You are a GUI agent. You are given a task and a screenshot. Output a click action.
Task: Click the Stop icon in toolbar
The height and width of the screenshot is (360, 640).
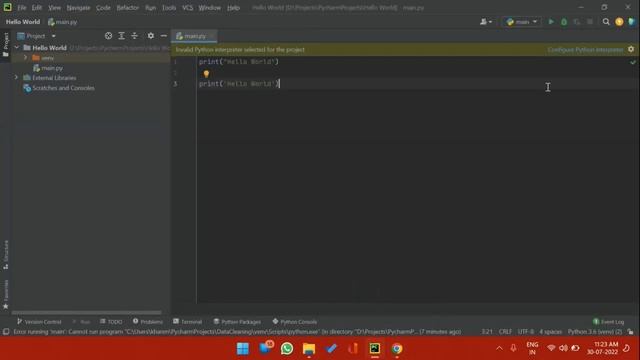click(590, 22)
